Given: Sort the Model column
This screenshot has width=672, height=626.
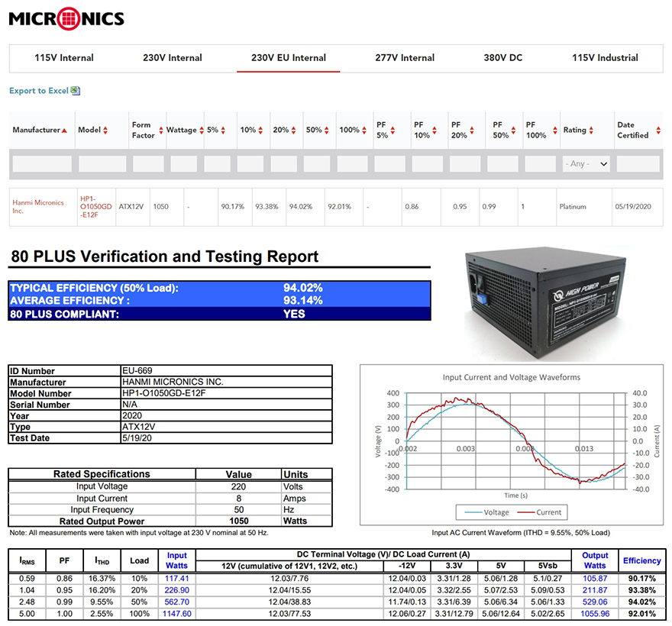Looking at the screenshot, I should (x=105, y=131).
